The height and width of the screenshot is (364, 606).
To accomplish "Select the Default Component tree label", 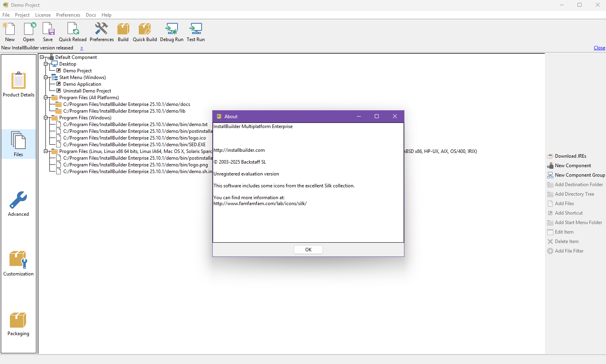I will (x=76, y=57).
